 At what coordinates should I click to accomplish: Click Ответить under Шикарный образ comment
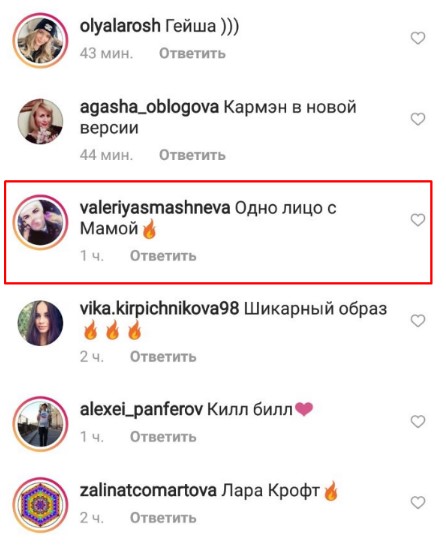tap(163, 357)
